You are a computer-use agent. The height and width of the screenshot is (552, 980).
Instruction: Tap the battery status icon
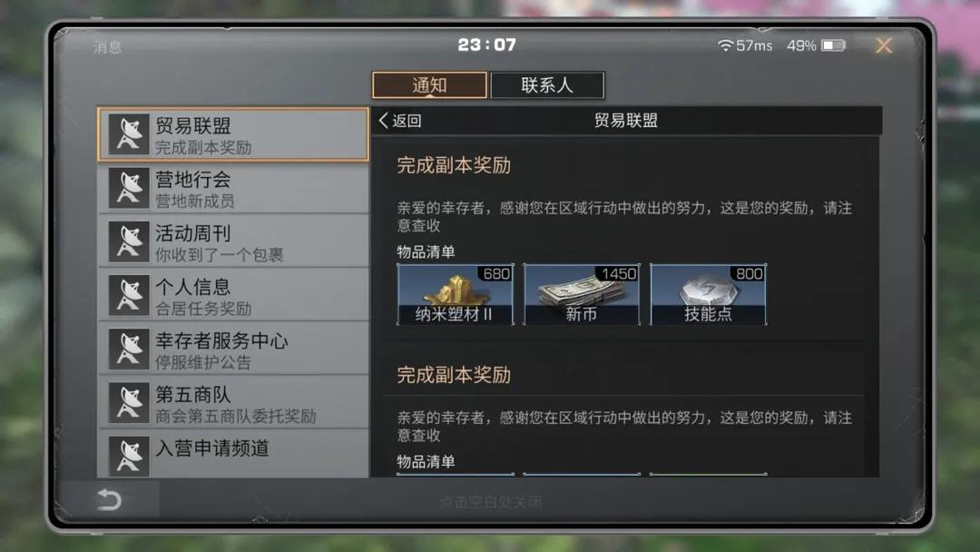tap(833, 45)
